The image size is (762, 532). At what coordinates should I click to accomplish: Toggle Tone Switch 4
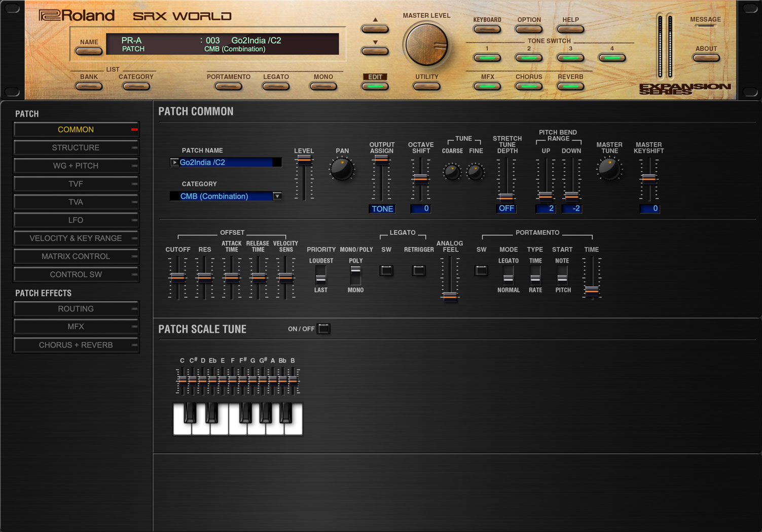pos(612,58)
